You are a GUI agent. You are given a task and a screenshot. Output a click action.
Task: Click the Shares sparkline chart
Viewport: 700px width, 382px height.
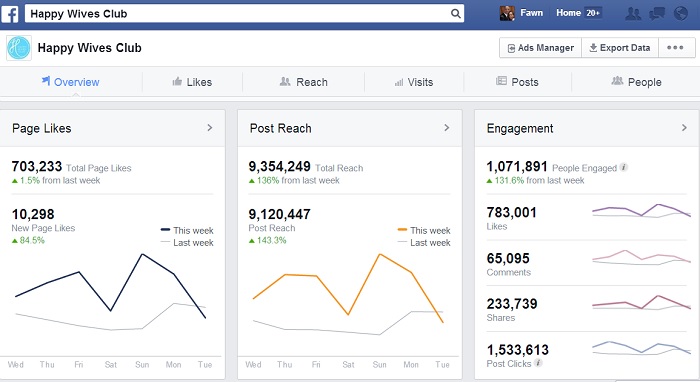click(642, 303)
